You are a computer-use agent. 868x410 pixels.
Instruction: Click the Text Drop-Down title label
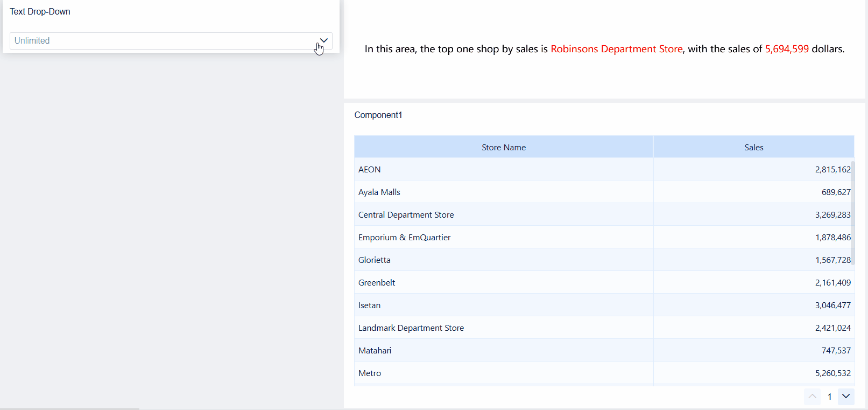(40, 12)
